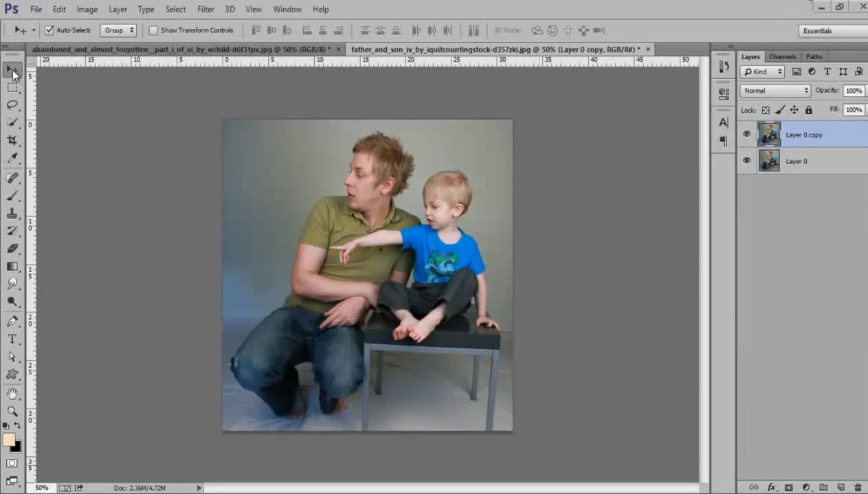Select the Eraser tool
Image resolution: width=868 pixels, height=494 pixels.
12,249
